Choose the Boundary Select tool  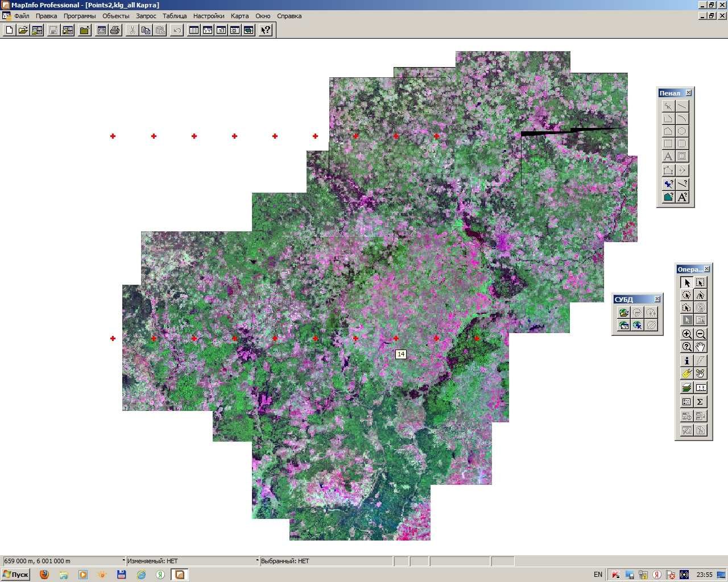[686, 307]
